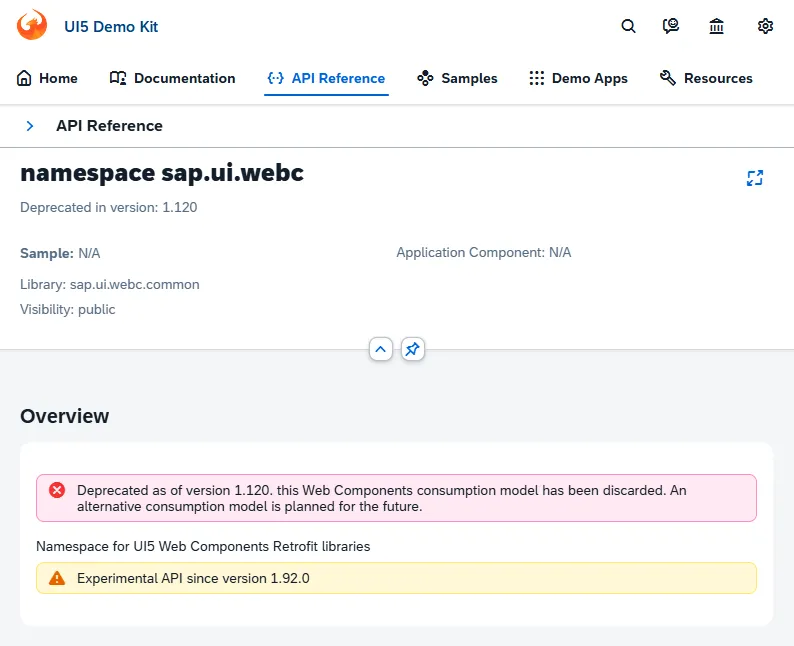Click 'Deprecated in version: 1.120' text

coord(109,208)
